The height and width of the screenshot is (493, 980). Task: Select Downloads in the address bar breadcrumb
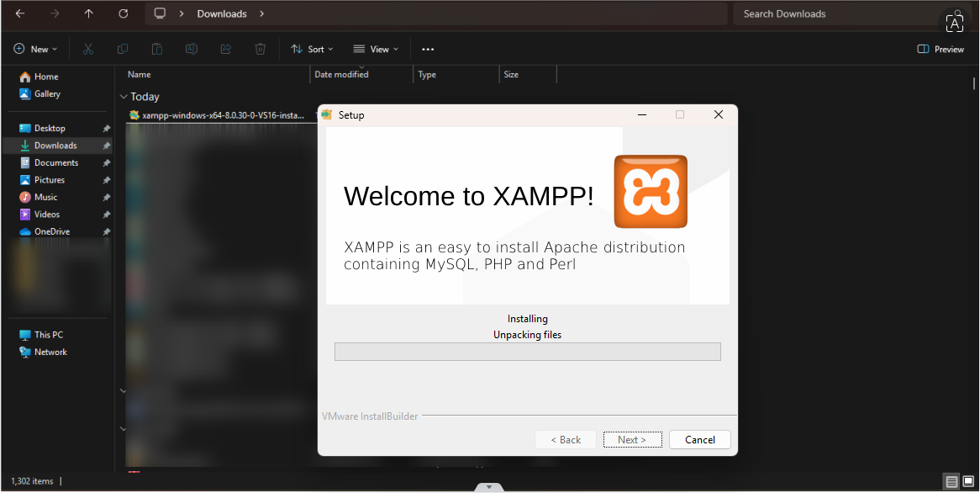tap(222, 13)
